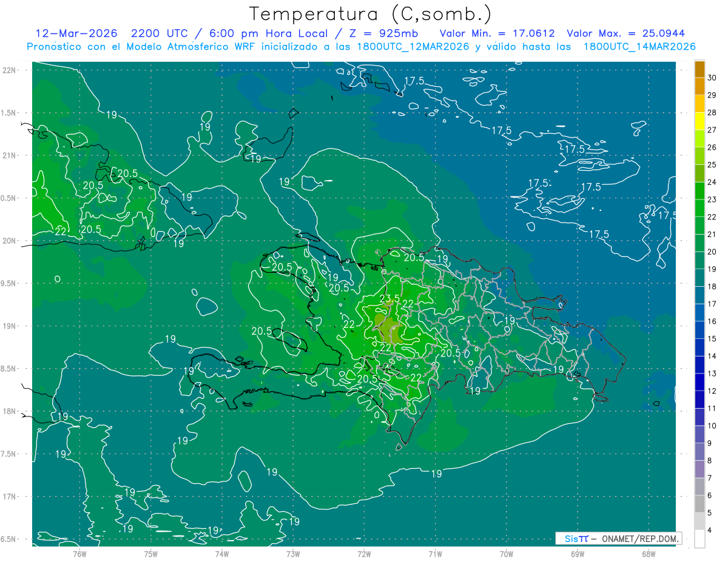Click the '2200 UTC' time text
Image resolution: width=728 pixels, height=562 pixels.
tap(159, 33)
